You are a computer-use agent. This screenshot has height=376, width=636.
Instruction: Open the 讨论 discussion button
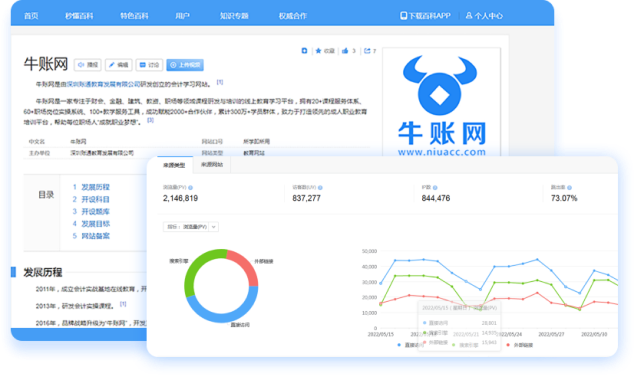pos(149,65)
